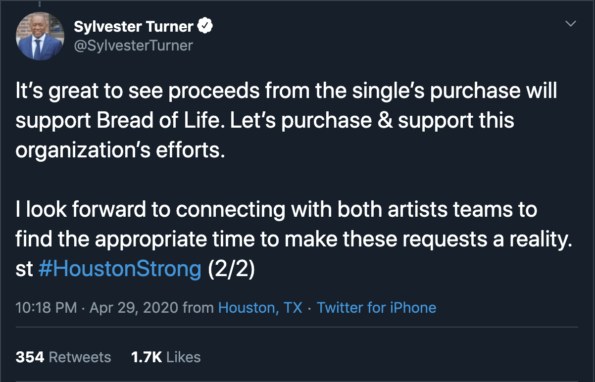595x382 pixels.
Task: Click the line organization's efforts
Action: coord(120,150)
